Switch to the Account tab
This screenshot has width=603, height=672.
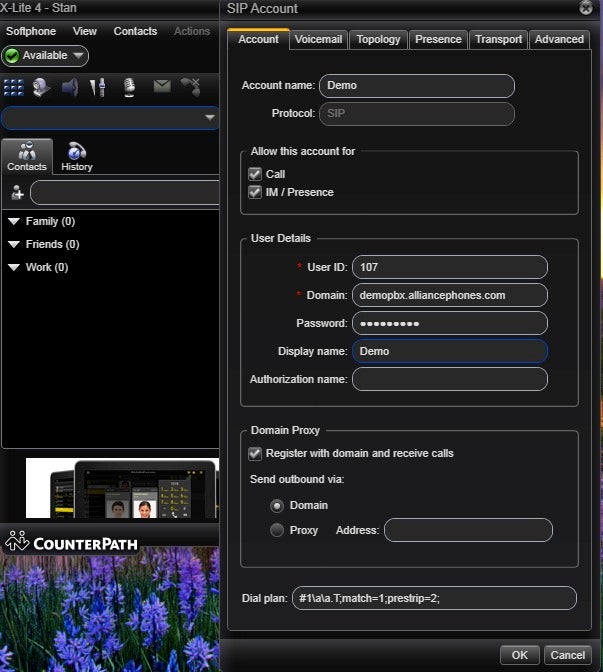click(258, 39)
